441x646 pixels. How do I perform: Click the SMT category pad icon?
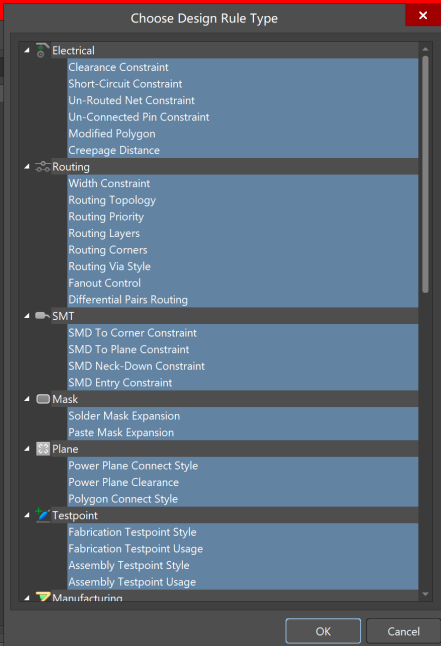(42, 316)
